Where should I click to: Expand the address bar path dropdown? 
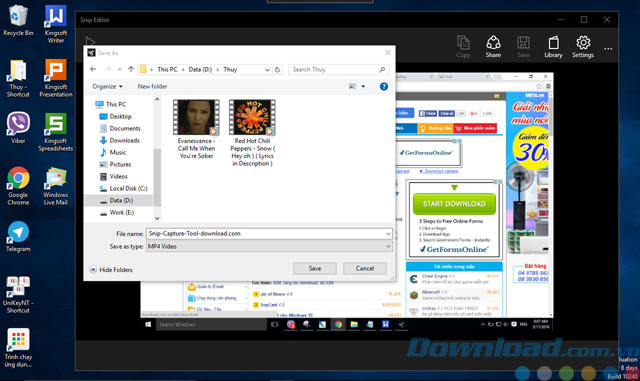pos(267,70)
